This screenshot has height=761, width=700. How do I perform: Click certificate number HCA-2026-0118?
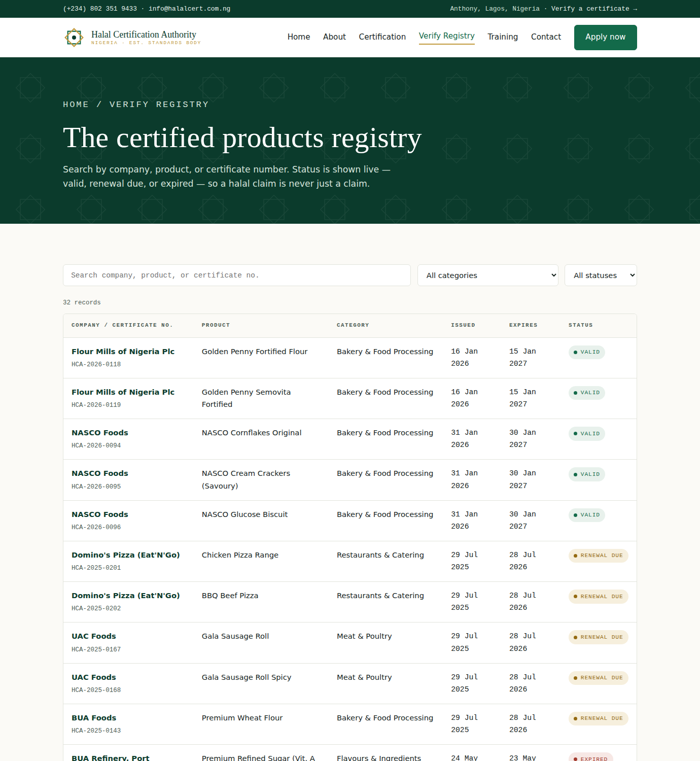point(96,364)
